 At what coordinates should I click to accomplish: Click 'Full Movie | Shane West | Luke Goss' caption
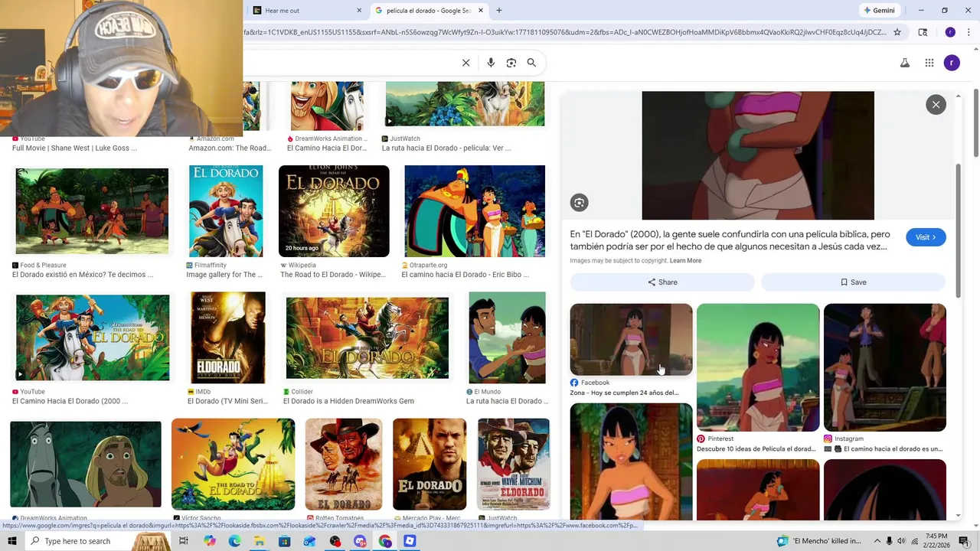[x=74, y=148]
